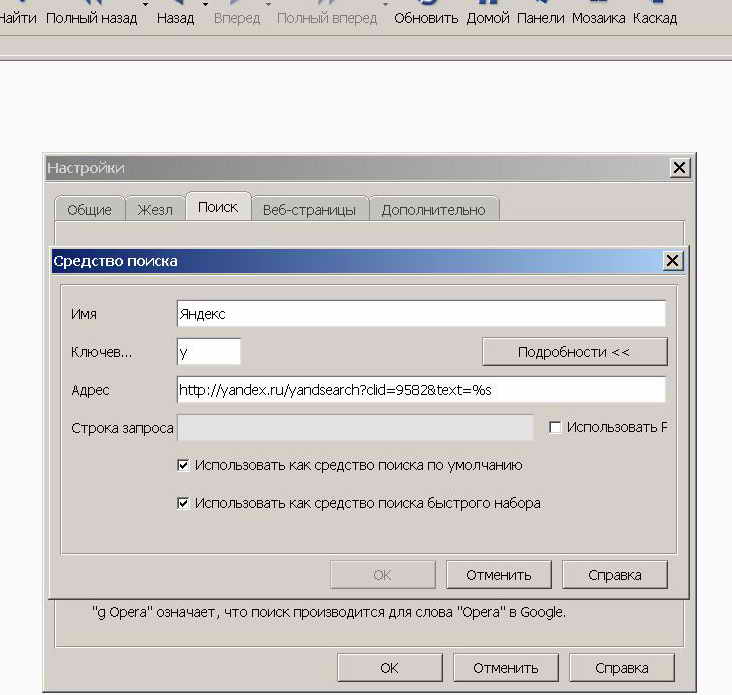The width and height of the screenshot is (732, 695).
Task: Click the Найти (Find) toolbar button
Action: [x=18, y=18]
